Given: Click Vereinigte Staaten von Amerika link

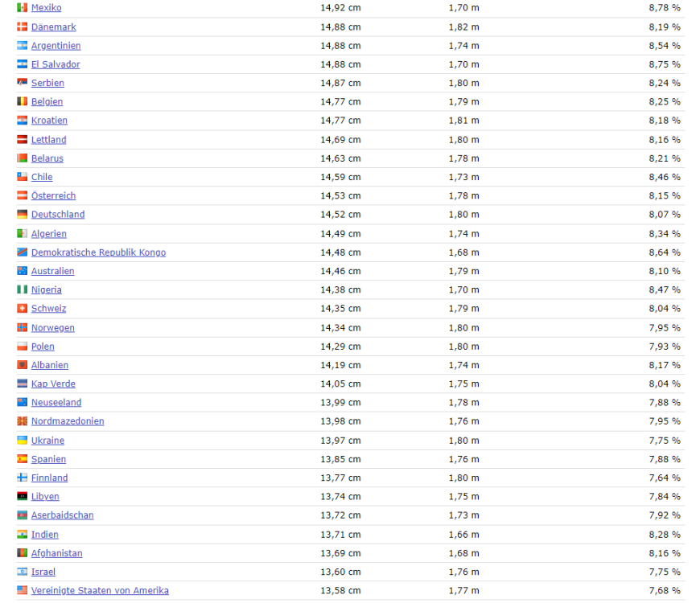Looking at the screenshot, I should [x=100, y=591].
